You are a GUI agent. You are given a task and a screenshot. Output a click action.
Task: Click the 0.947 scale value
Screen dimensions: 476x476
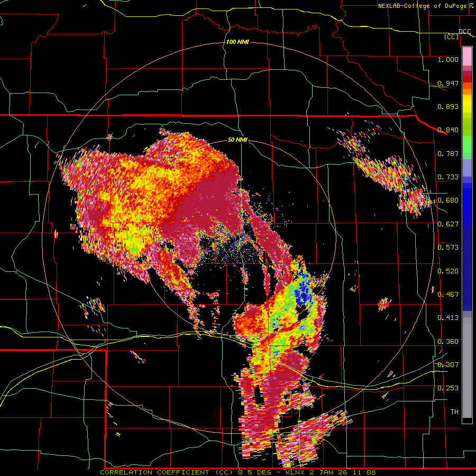[448, 83]
